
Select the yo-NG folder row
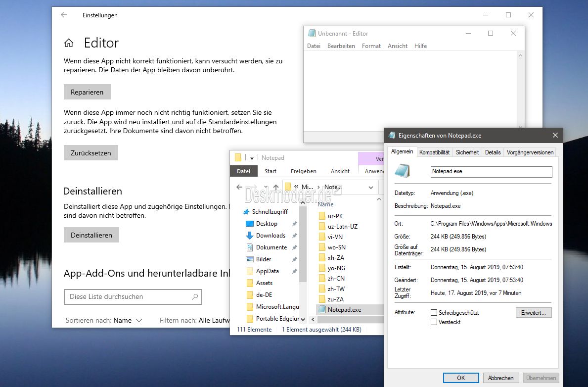350,268
